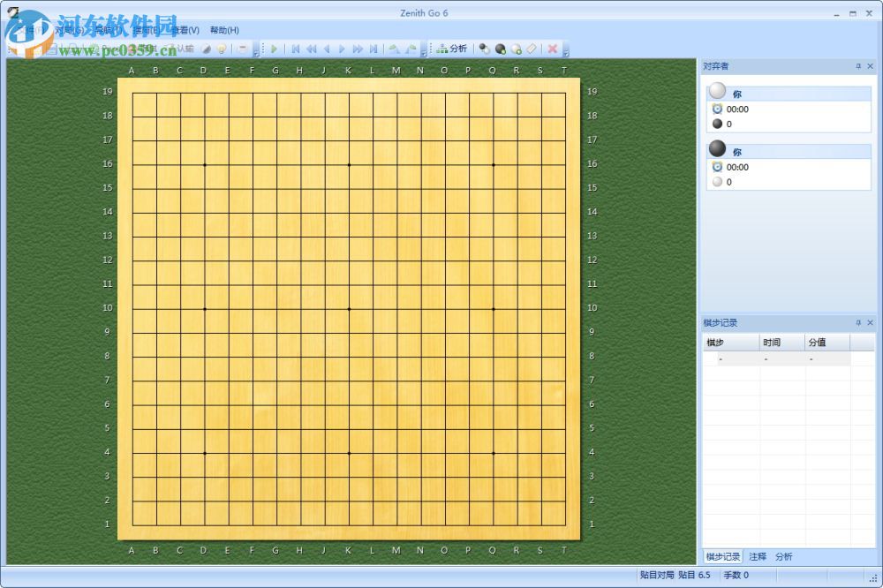Screen dimensions: 883x588
Task: Step back one move with the left arrow icon
Action: [x=328, y=49]
